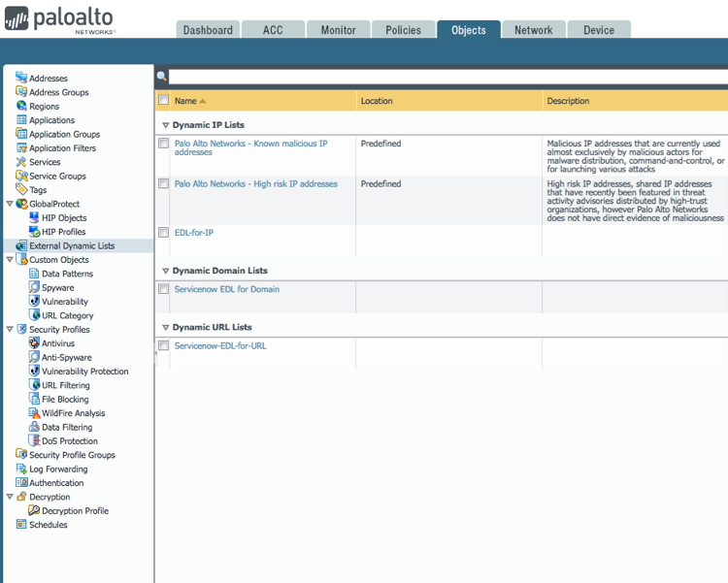Click the File Blocking icon

(x=34, y=399)
